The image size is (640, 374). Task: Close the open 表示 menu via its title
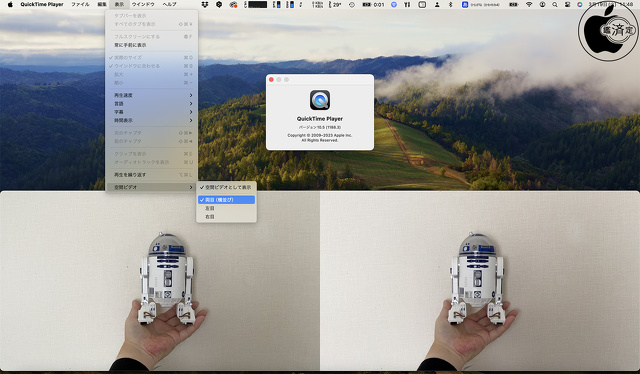click(x=119, y=4)
